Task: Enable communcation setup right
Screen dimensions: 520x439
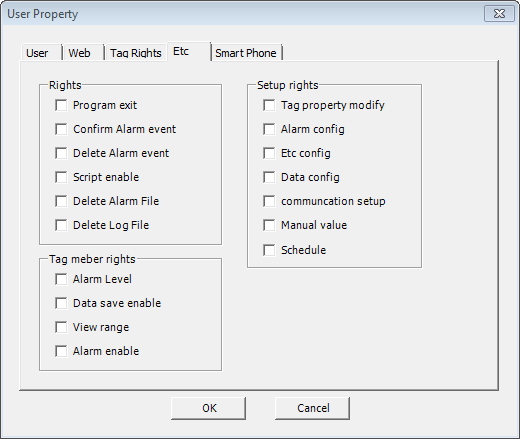Action: 269,201
